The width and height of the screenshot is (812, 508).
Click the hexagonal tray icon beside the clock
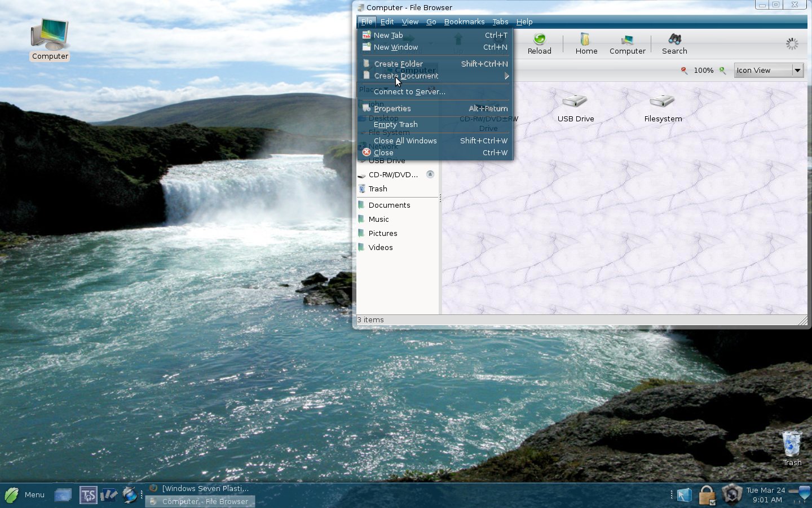(731, 495)
